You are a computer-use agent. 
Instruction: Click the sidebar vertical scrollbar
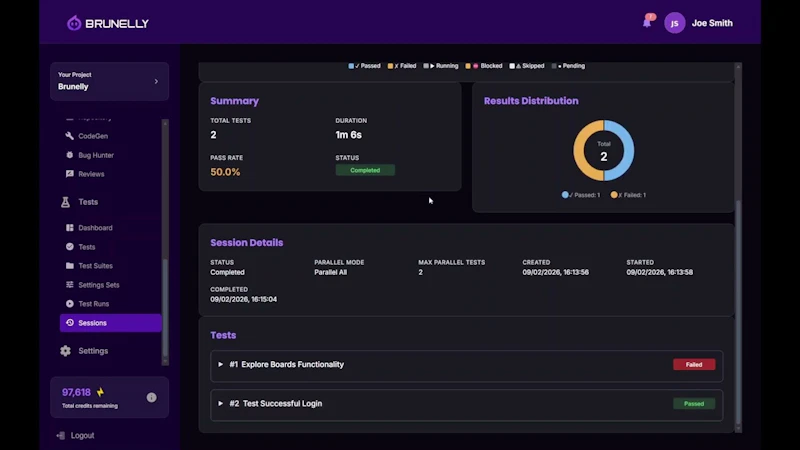(x=165, y=308)
